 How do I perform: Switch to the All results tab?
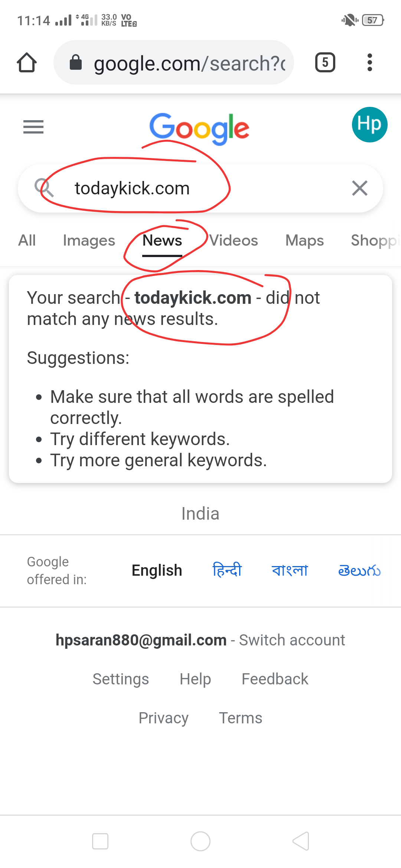[x=27, y=240]
